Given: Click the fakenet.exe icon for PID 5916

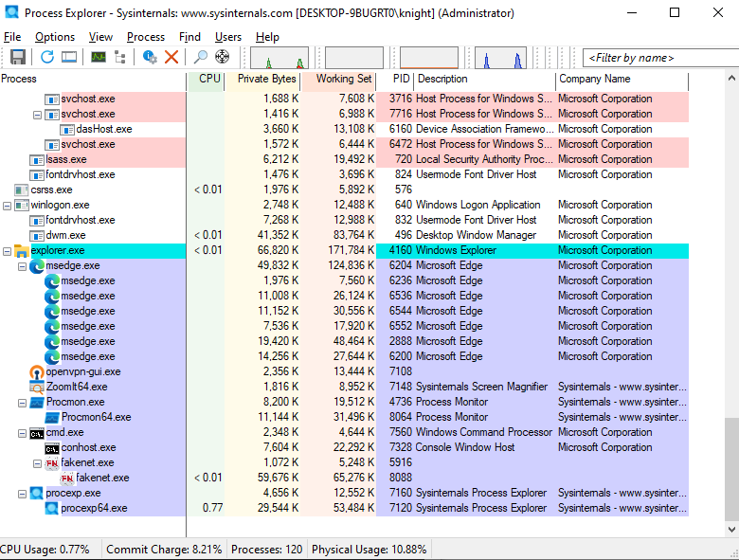Looking at the screenshot, I should click(x=52, y=463).
